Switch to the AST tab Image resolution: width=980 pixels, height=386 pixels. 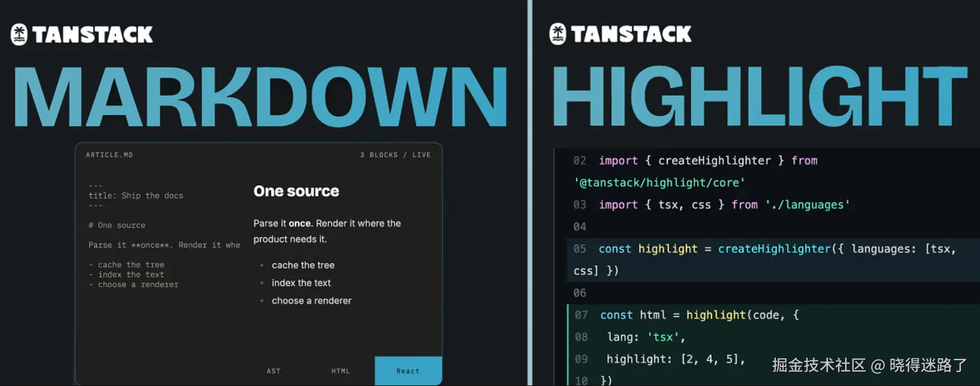pos(274,371)
